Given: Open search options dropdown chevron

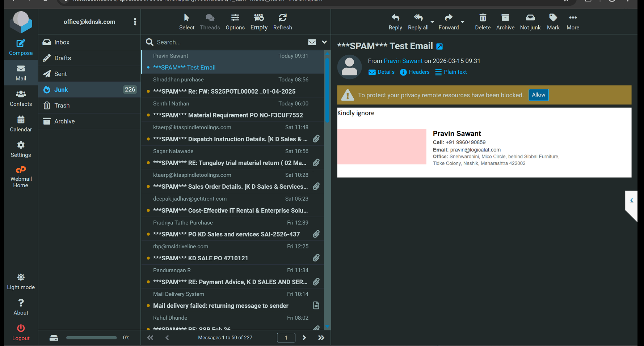Looking at the screenshot, I should [324, 42].
